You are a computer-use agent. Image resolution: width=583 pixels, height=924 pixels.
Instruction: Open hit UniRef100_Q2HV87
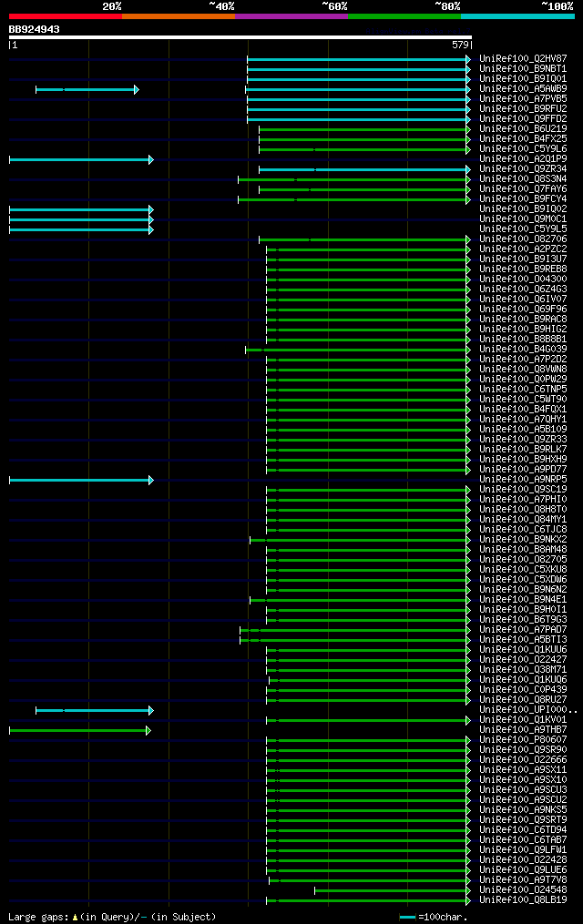point(523,59)
